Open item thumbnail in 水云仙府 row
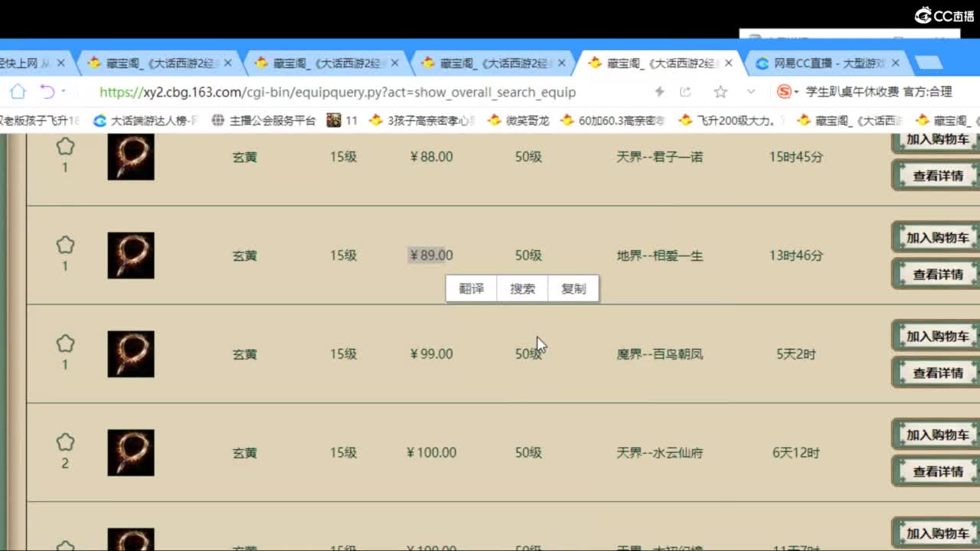Viewport: 980px width, 551px height. tap(131, 453)
